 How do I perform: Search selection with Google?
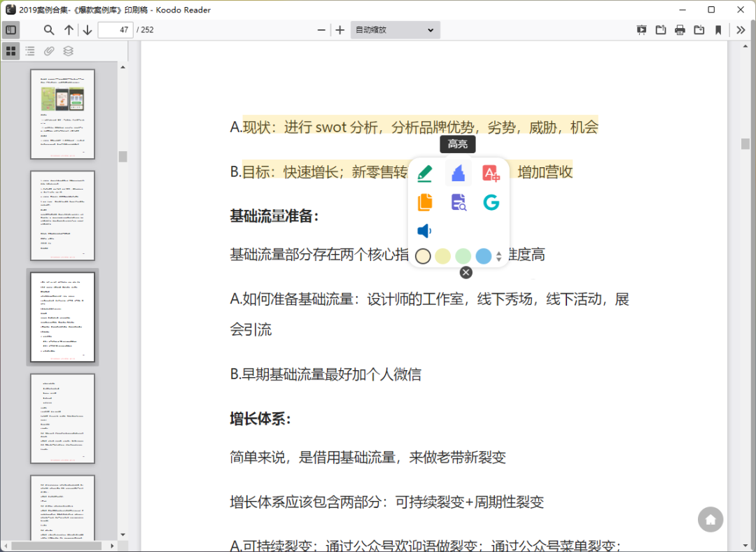tap(491, 202)
